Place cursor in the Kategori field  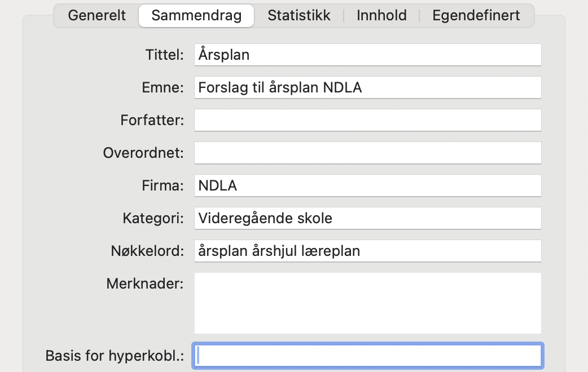(x=367, y=218)
